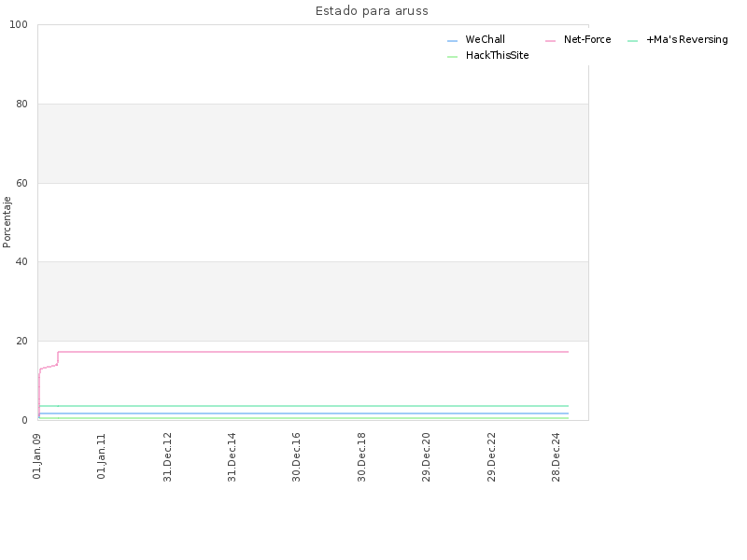
Task: Click the 01.Jan.11 date label
Action: pos(102,455)
